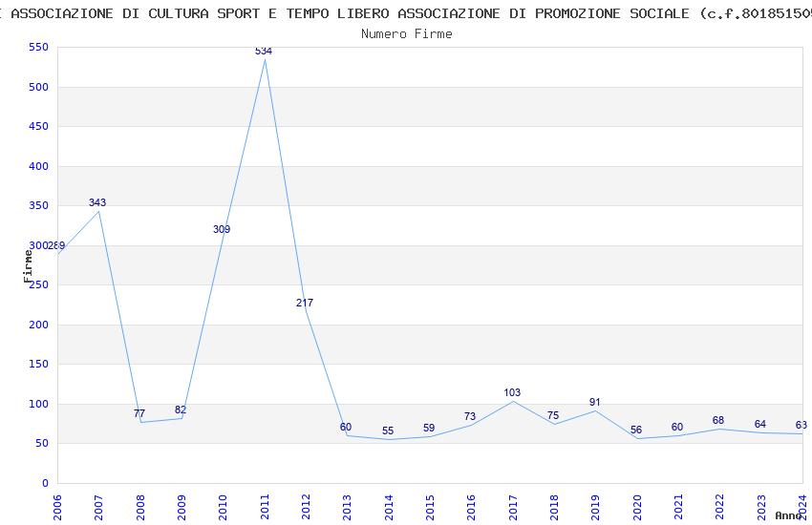Select the 2007 x-axis year label
812x525 pixels.
[99, 505]
